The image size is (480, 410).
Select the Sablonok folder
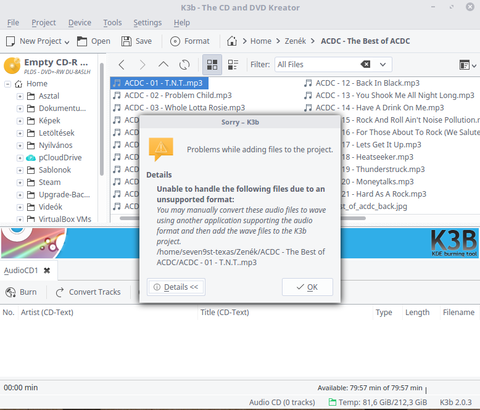55,170
